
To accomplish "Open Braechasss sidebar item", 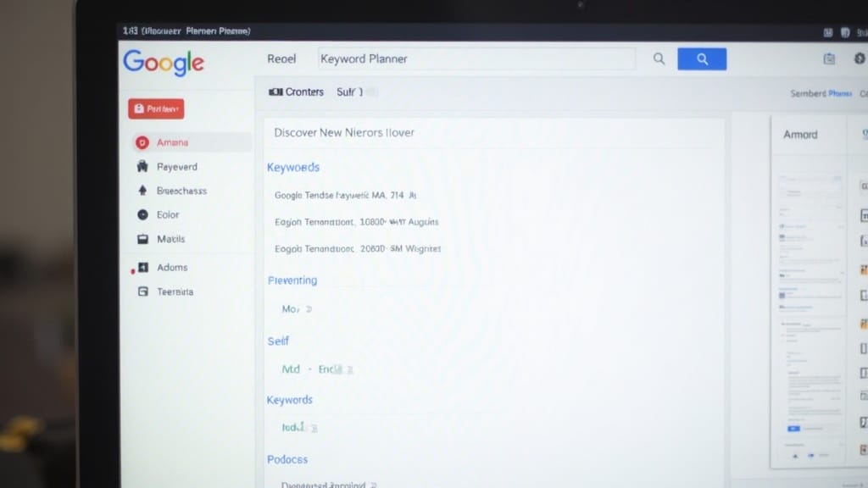I will [181, 191].
